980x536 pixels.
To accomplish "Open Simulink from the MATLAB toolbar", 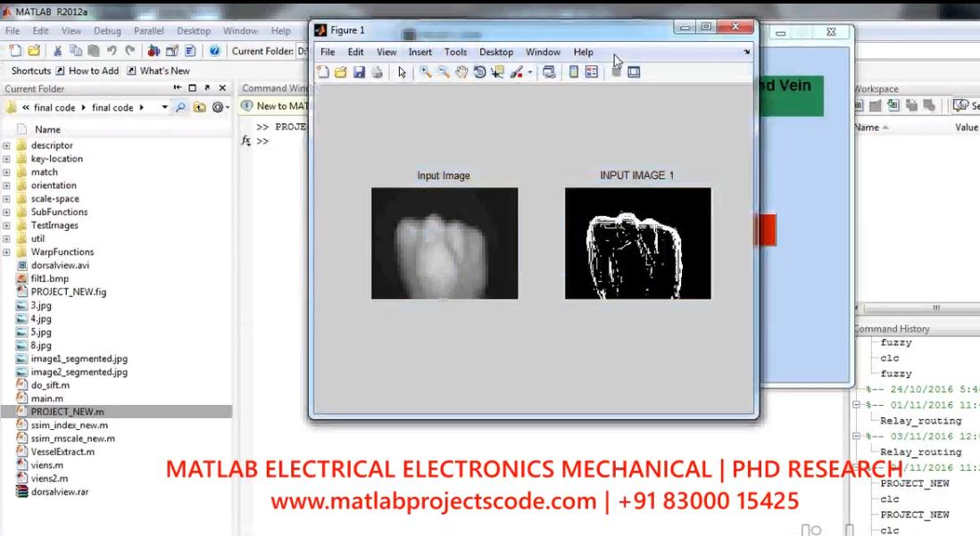I will [154, 51].
